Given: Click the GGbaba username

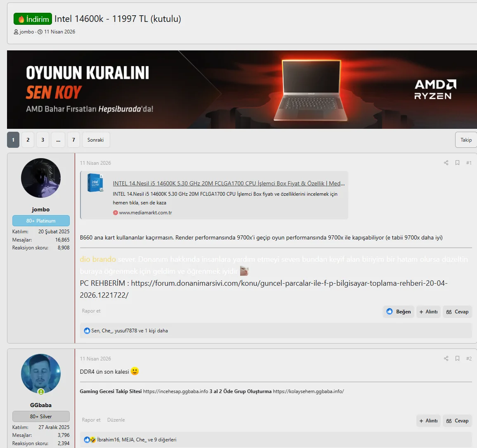Looking at the screenshot, I should 41,405.
